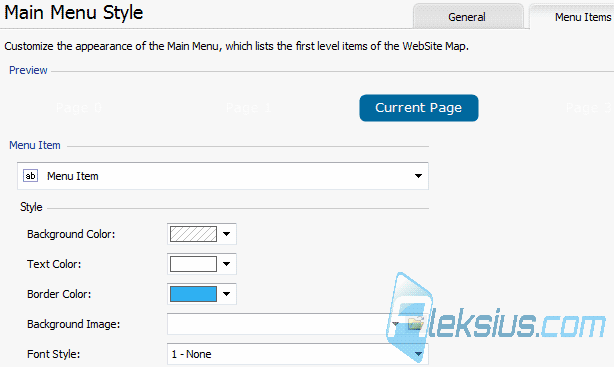Expand the Text Color dropdown arrow
The image size is (614, 367).
coord(226,264)
